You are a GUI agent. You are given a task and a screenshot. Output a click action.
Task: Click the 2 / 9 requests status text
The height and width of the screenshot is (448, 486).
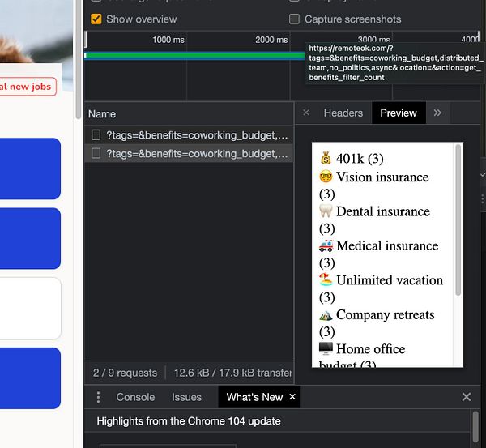(125, 373)
